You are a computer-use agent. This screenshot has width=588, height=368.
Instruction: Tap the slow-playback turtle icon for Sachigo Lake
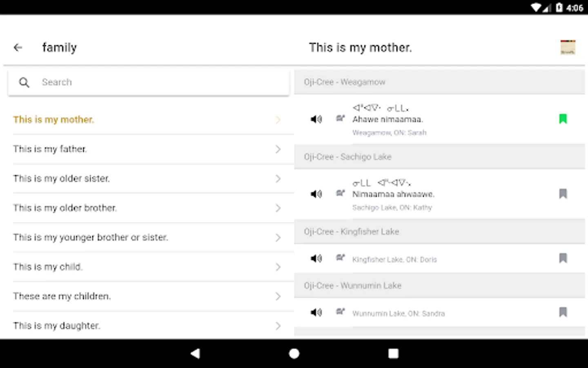point(340,193)
